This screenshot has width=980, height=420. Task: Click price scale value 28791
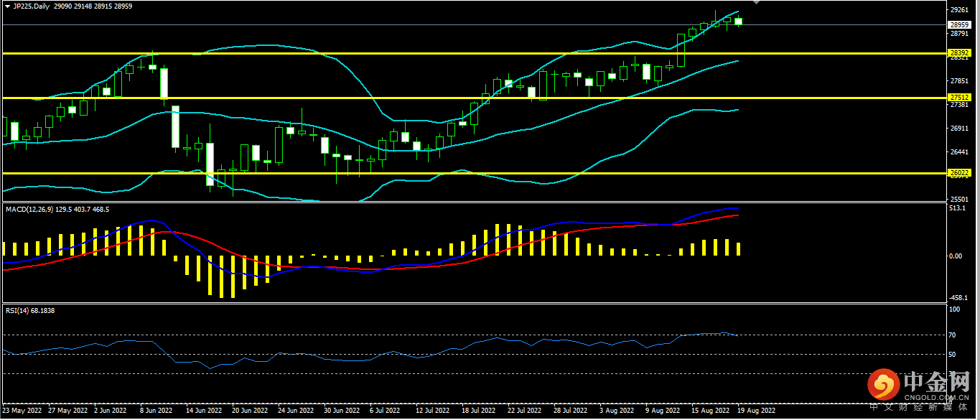coord(958,34)
